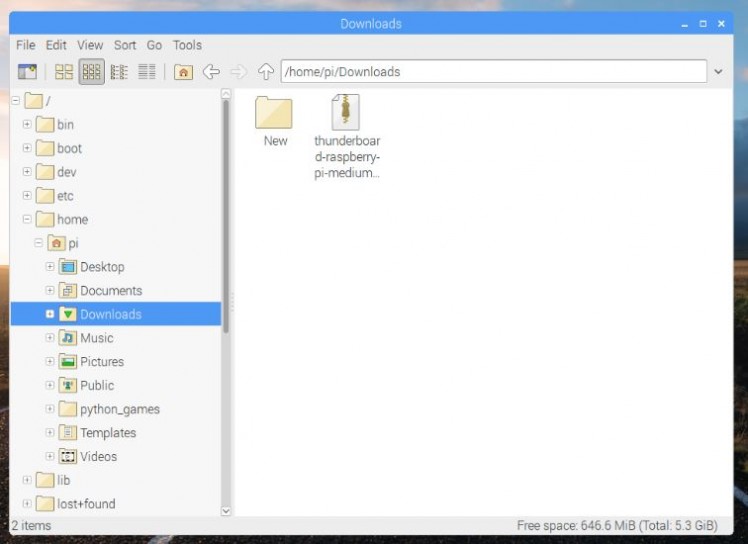Select home in the directory tree

[62, 220]
